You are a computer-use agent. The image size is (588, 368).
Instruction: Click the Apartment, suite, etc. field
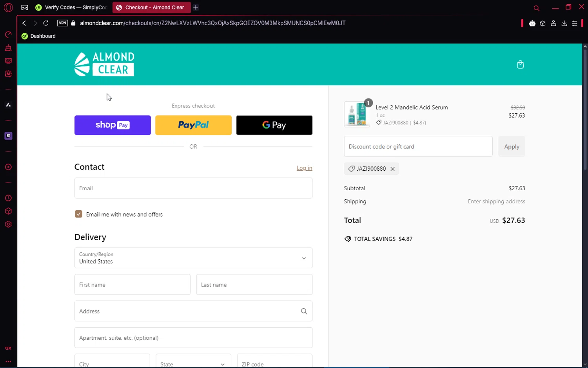click(x=193, y=338)
